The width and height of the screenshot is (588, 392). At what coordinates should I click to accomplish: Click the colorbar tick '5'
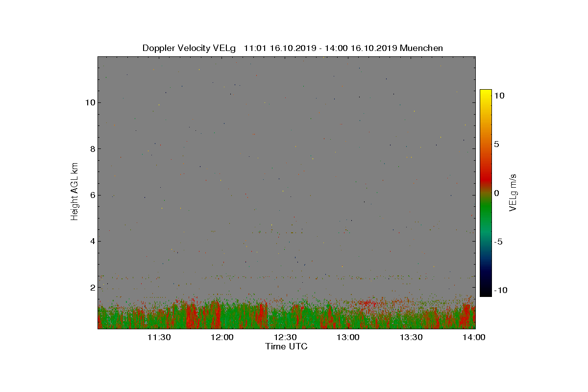point(496,145)
